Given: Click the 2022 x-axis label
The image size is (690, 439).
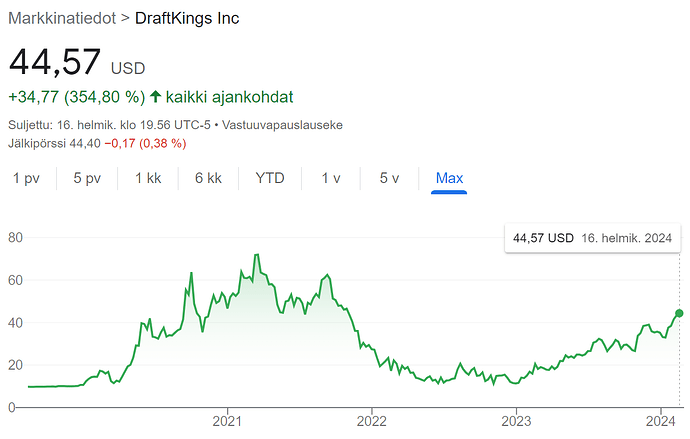Looking at the screenshot, I should tap(372, 421).
